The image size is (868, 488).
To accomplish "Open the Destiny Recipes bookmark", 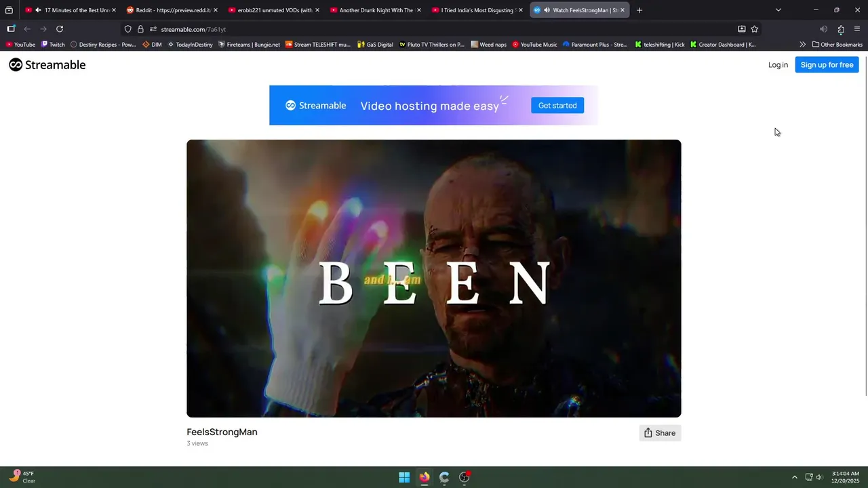I will 103,45.
